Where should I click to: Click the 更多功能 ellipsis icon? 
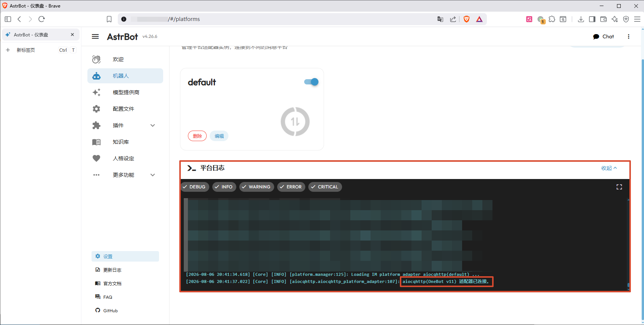96,175
